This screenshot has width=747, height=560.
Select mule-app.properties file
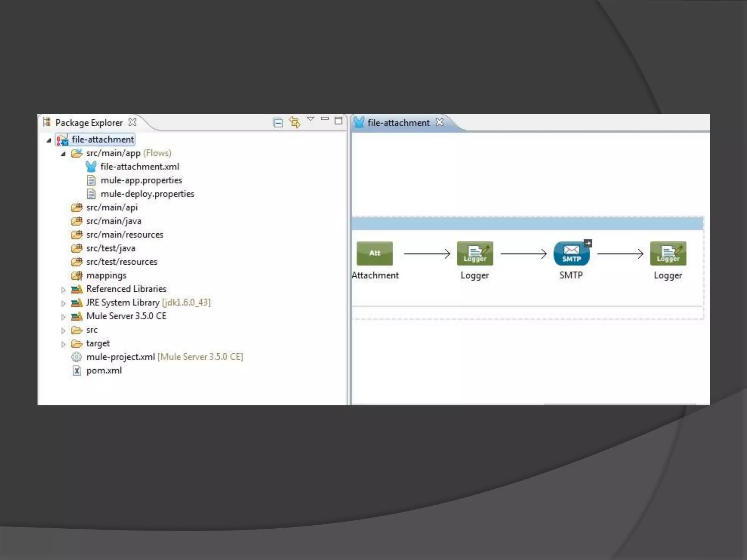coord(141,180)
